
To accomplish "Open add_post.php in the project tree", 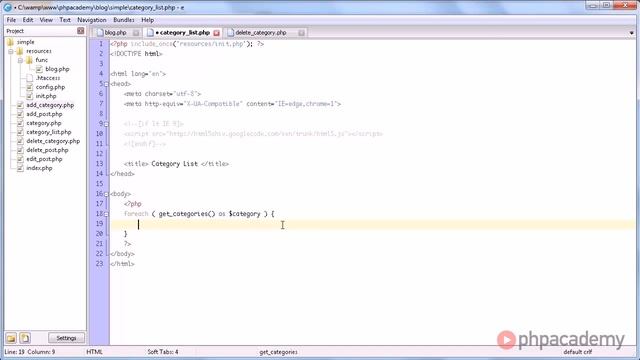I will click(x=44, y=114).
